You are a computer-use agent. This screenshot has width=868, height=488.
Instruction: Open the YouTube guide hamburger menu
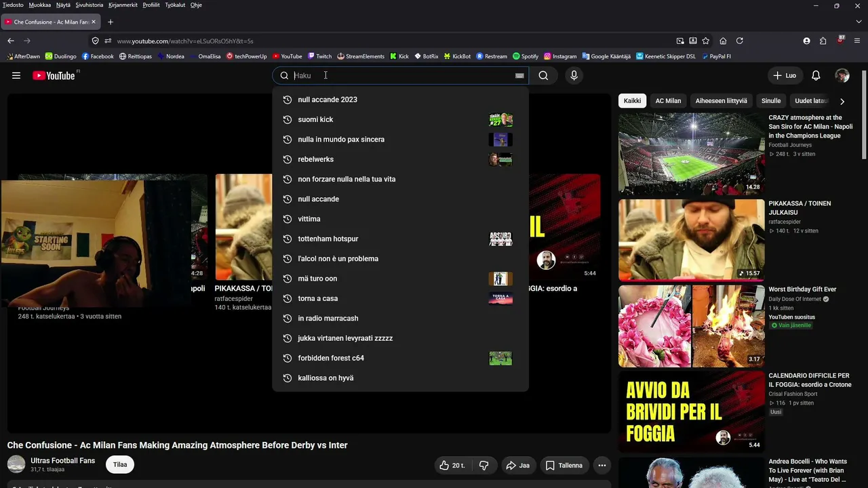pos(16,75)
